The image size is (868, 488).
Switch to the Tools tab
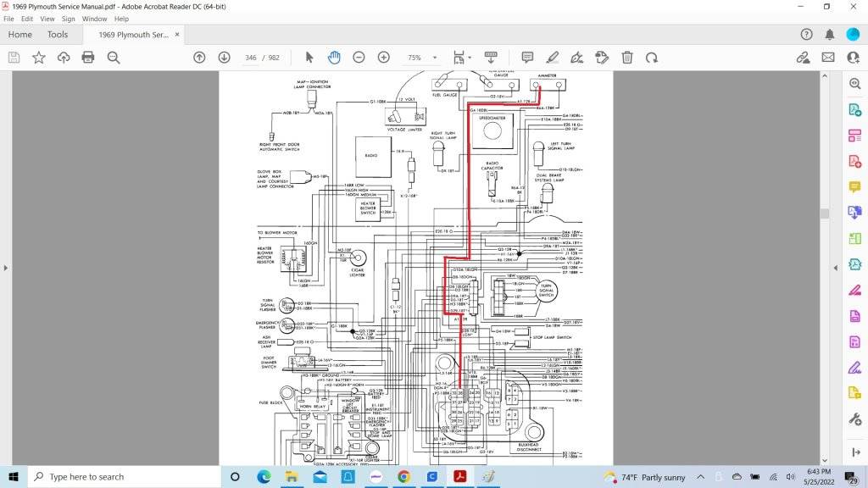(58, 35)
